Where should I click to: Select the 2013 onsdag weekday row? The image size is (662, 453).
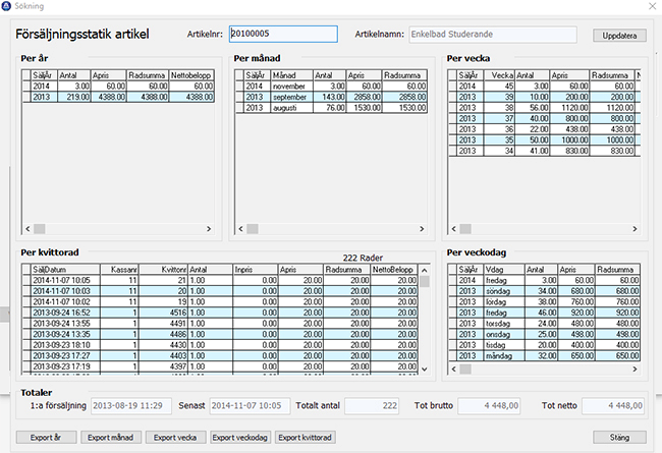click(544, 334)
